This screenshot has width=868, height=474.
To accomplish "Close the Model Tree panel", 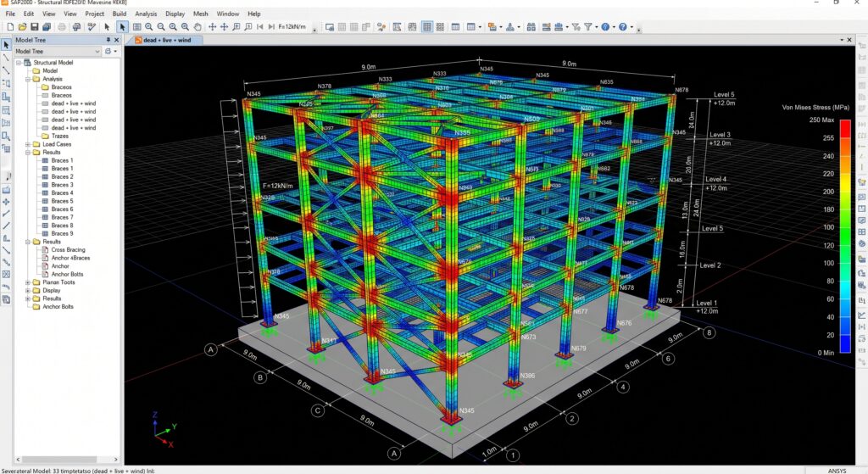I will click(x=116, y=40).
